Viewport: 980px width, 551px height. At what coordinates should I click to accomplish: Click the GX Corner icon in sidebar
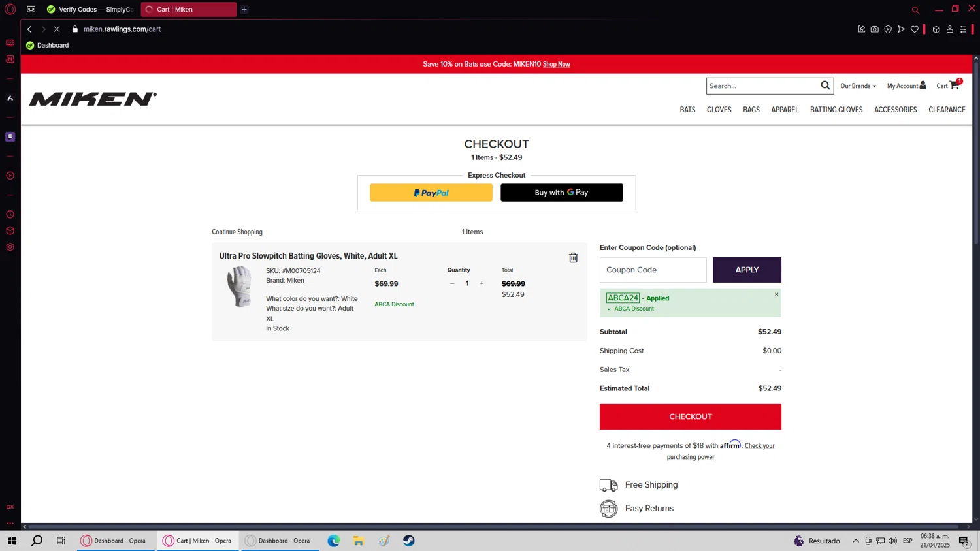tap(10, 507)
